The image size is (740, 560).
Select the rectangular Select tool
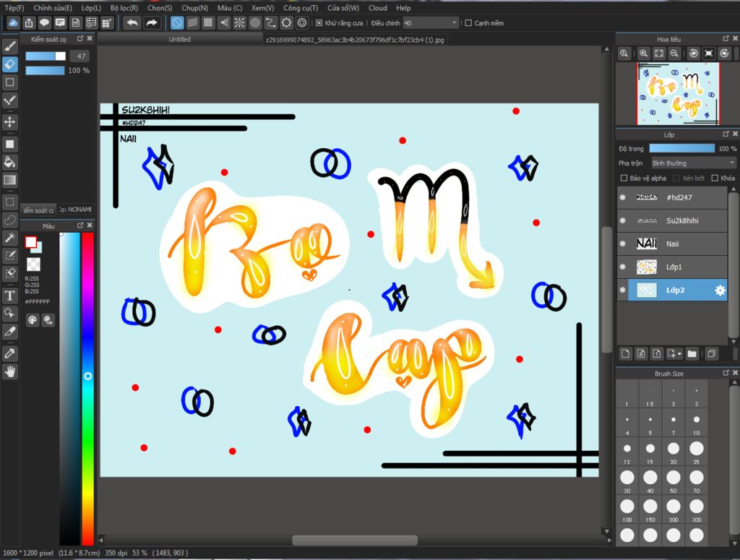(x=10, y=202)
